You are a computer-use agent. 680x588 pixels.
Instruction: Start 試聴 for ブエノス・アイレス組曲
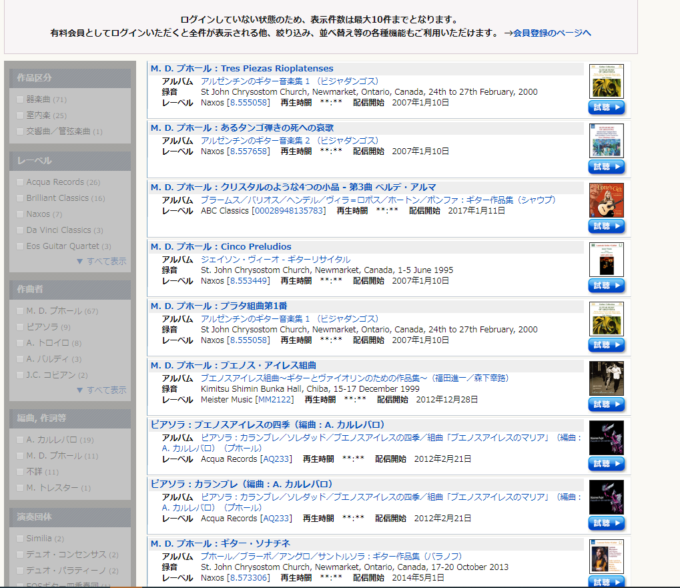click(x=606, y=404)
